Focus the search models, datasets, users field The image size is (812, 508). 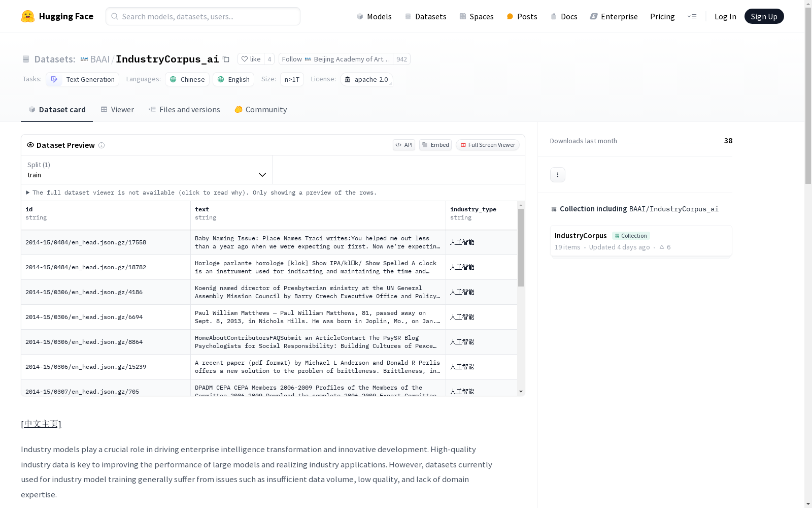(203, 16)
